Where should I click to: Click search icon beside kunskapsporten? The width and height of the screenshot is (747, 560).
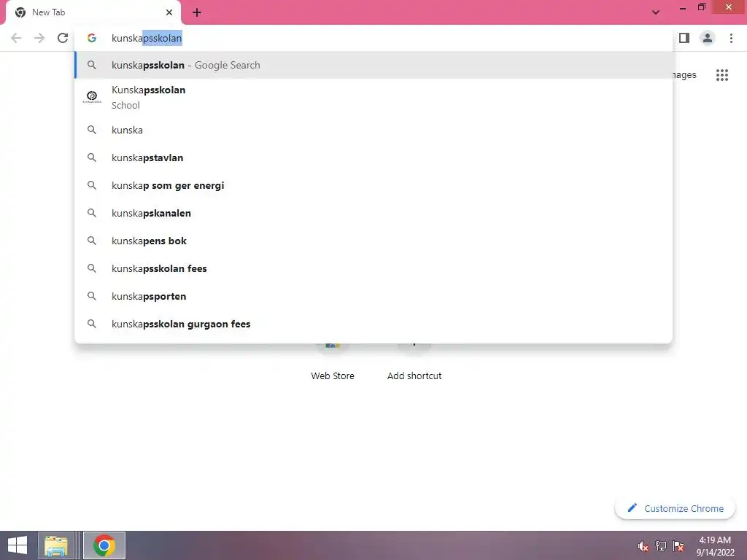point(91,296)
